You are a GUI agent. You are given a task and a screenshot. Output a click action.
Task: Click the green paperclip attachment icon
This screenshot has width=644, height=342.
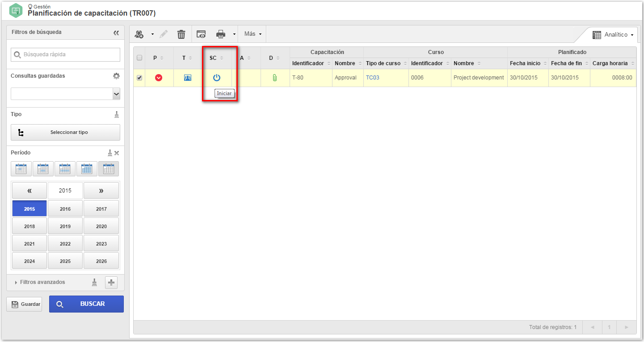275,78
